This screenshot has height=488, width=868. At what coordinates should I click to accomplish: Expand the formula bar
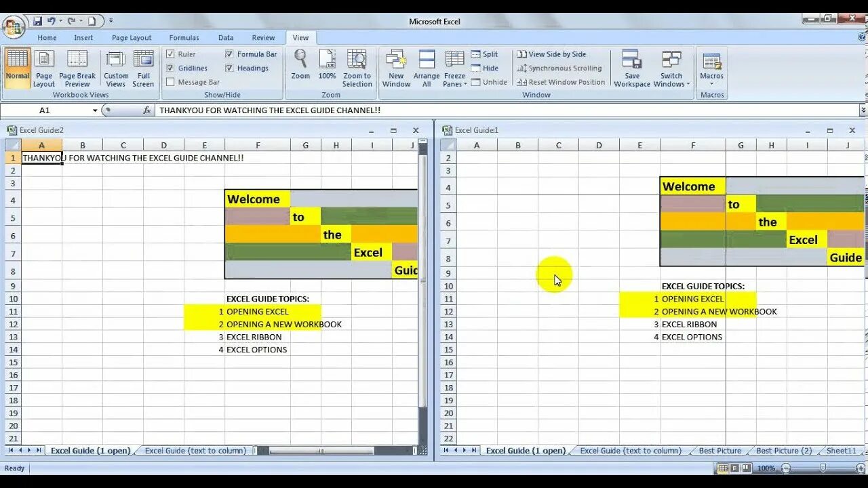click(x=863, y=110)
